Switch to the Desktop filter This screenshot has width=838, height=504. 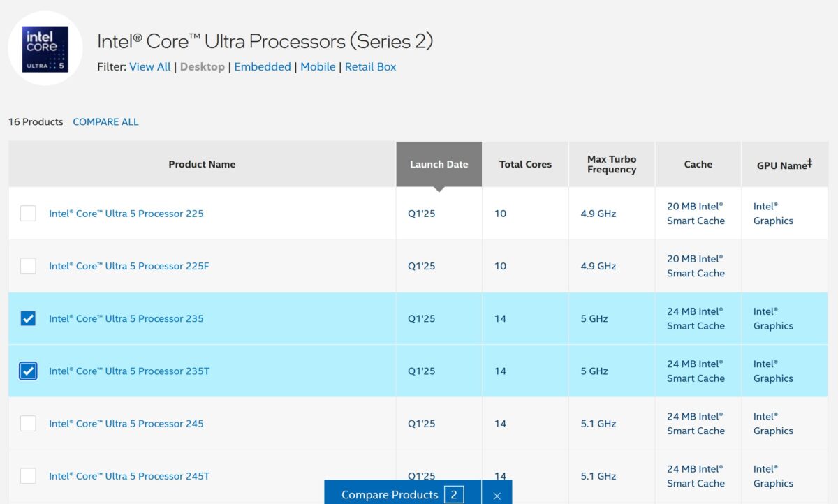(x=203, y=66)
